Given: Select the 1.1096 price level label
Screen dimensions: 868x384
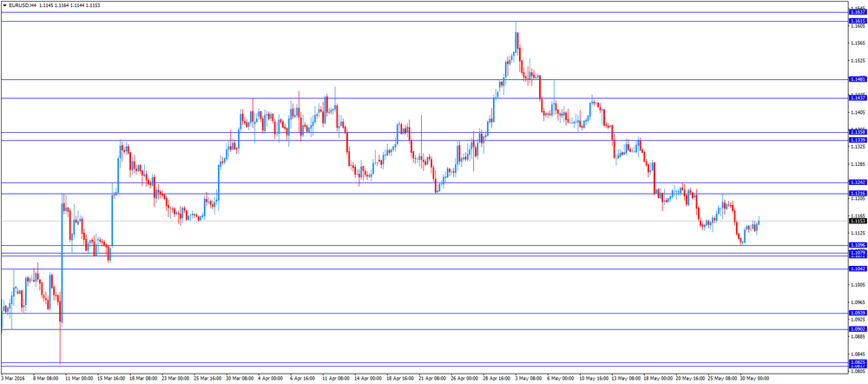Looking at the screenshot, I should pyautogui.click(x=857, y=245).
